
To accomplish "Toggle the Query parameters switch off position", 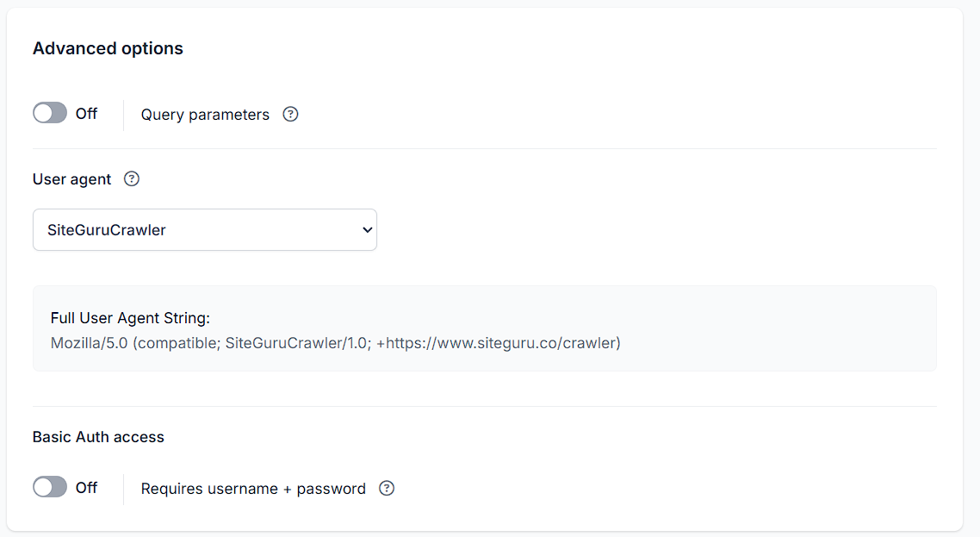I will tap(49, 113).
